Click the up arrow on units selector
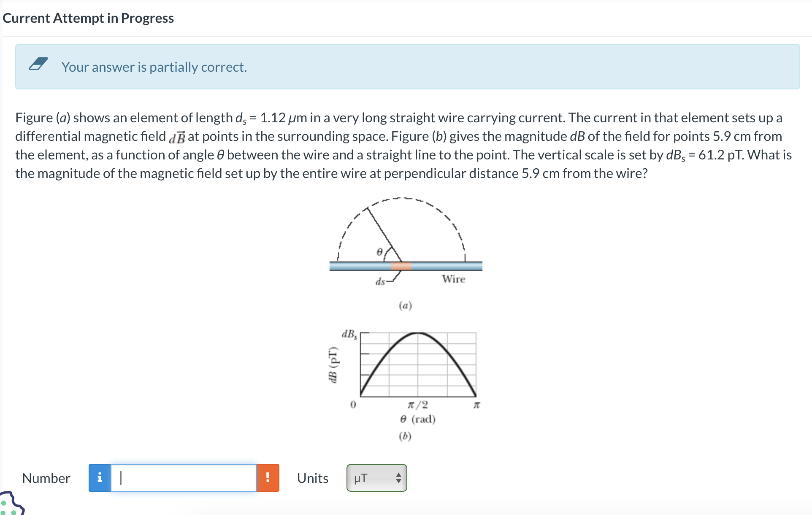 pyautogui.click(x=398, y=475)
